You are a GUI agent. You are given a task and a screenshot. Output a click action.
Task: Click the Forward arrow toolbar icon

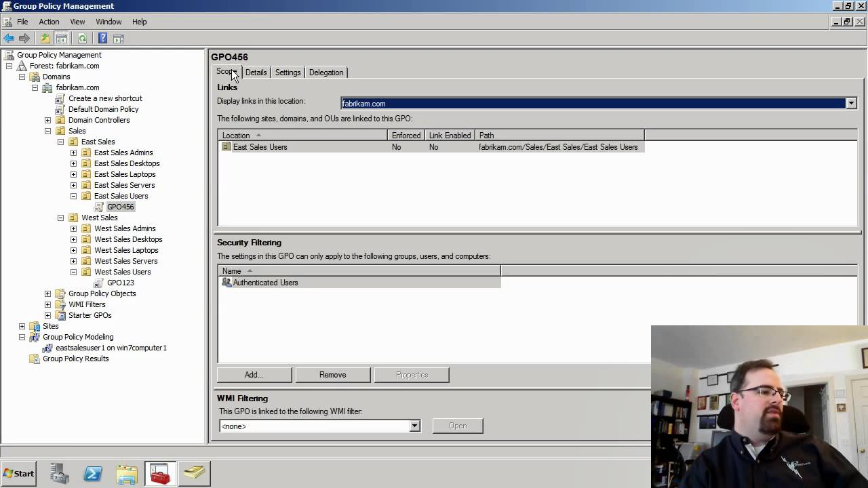24,39
